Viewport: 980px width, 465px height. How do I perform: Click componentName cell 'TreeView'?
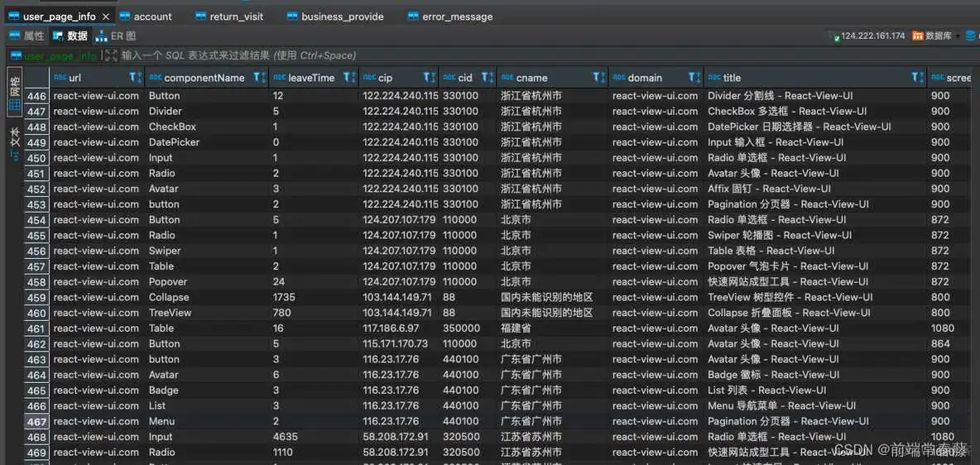tap(207, 313)
